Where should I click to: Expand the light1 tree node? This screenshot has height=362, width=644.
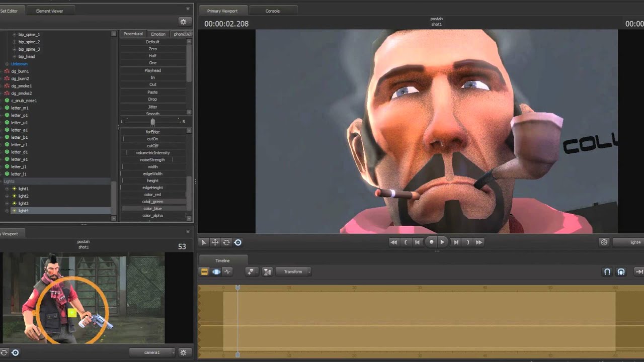pyautogui.click(x=7, y=189)
